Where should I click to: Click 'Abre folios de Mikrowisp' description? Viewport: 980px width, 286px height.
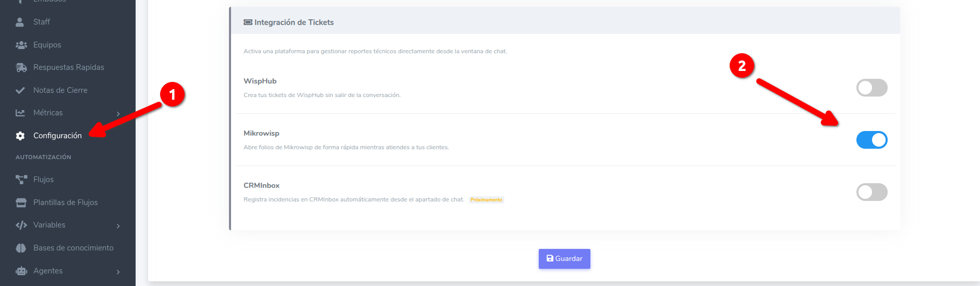(x=346, y=147)
